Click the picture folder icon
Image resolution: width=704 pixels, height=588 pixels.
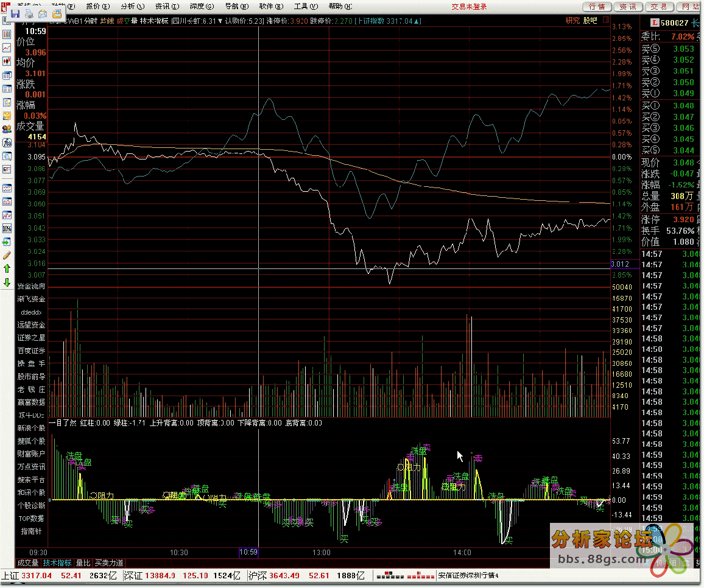57,14
